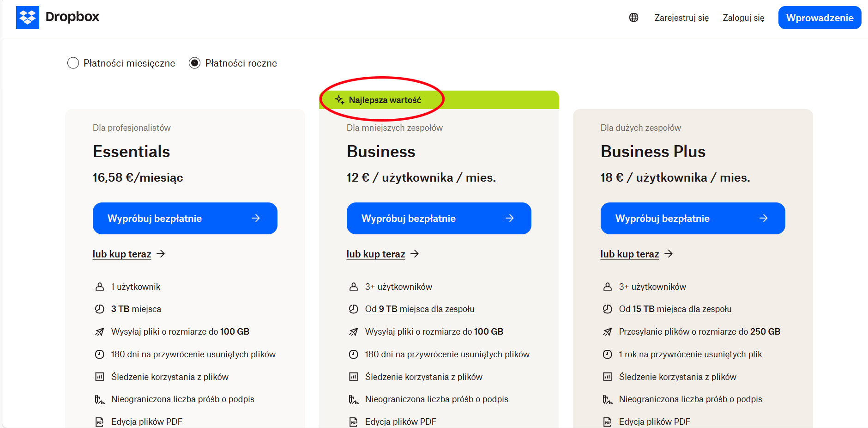Click lub kup teraz under Business Plus
This screenshot has height=428, width=868.
pyautogui.click(x=637, y=254)
